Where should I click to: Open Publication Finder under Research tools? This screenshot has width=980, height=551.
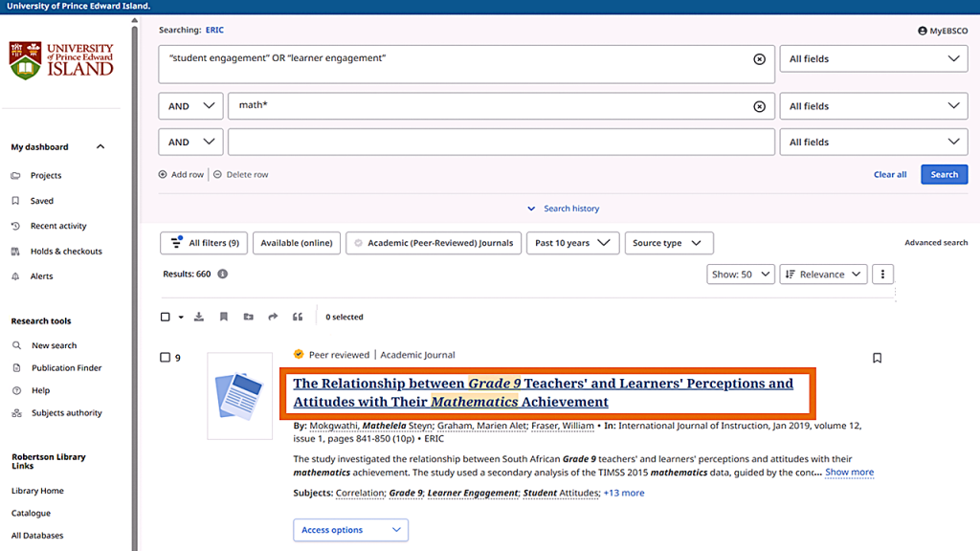tap(66, 368)
